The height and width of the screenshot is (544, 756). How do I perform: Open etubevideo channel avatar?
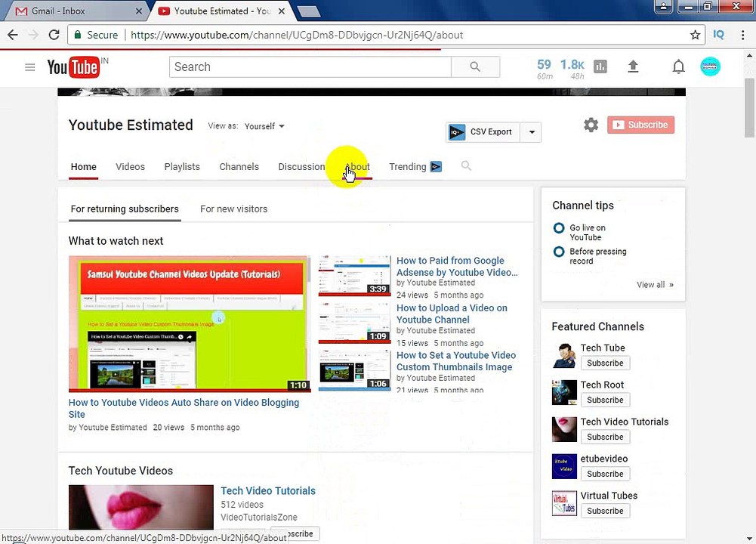tap(564, 466)
